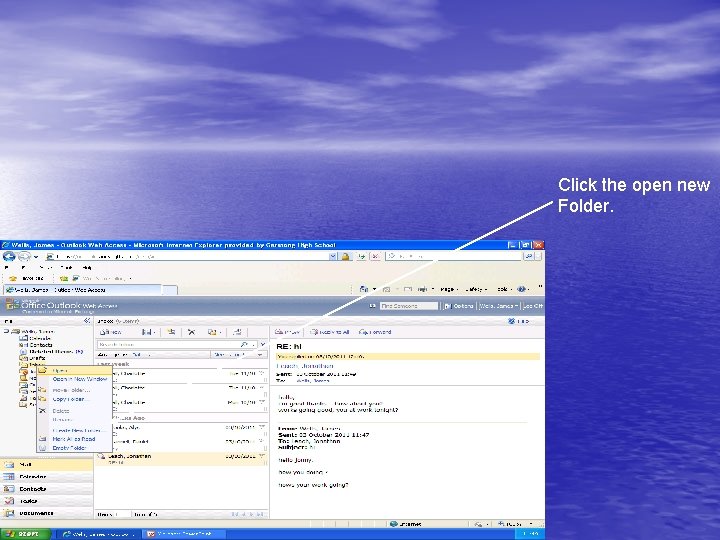The width and height of the screenshot is (720, 540).
Task: Open the address bar dropdown arrow
Action: [x=333, y=256]
